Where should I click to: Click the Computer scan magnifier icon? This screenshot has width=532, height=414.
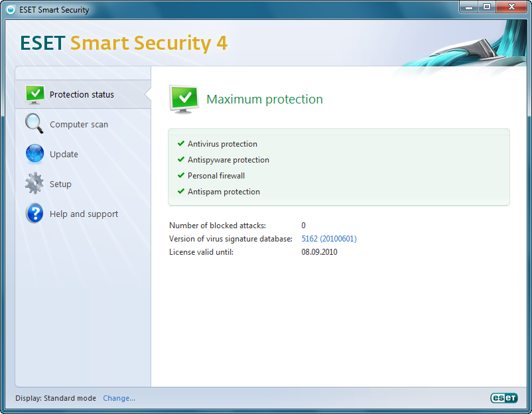pyautogui.click(x=34, y=124)
